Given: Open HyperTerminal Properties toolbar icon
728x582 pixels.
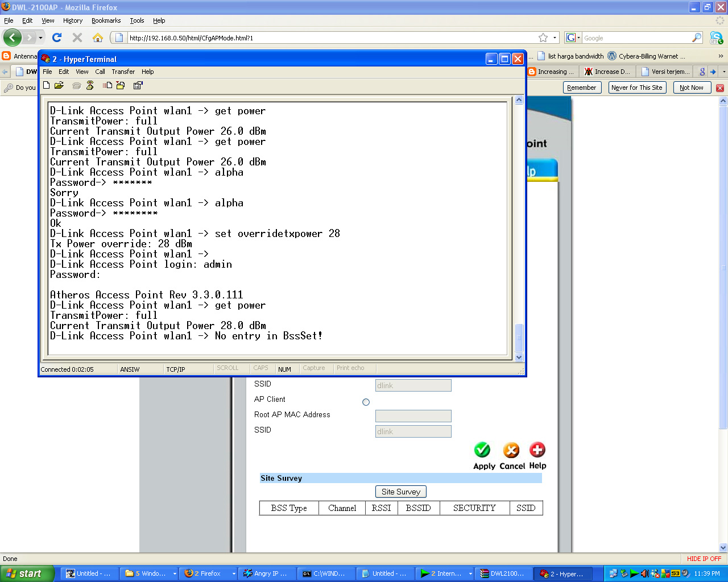Looking at the screenshot, I should pyautogui.click(x=138, y=85).
